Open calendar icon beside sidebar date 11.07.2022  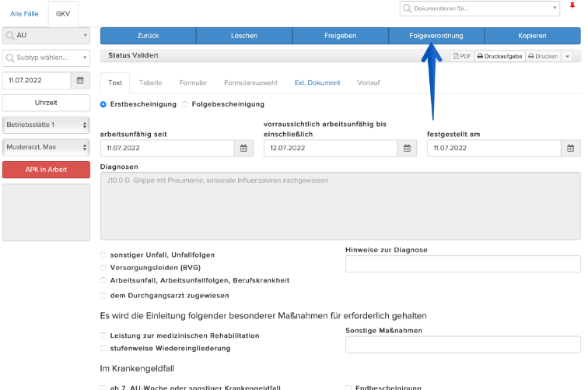80,80
